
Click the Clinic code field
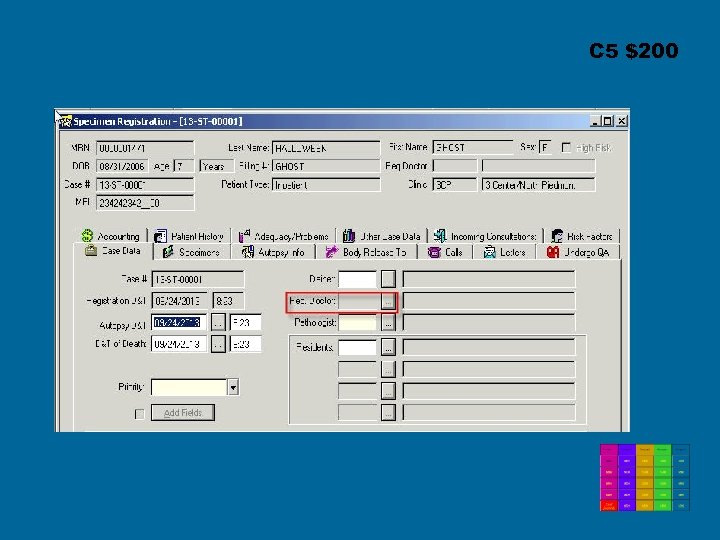455,185
